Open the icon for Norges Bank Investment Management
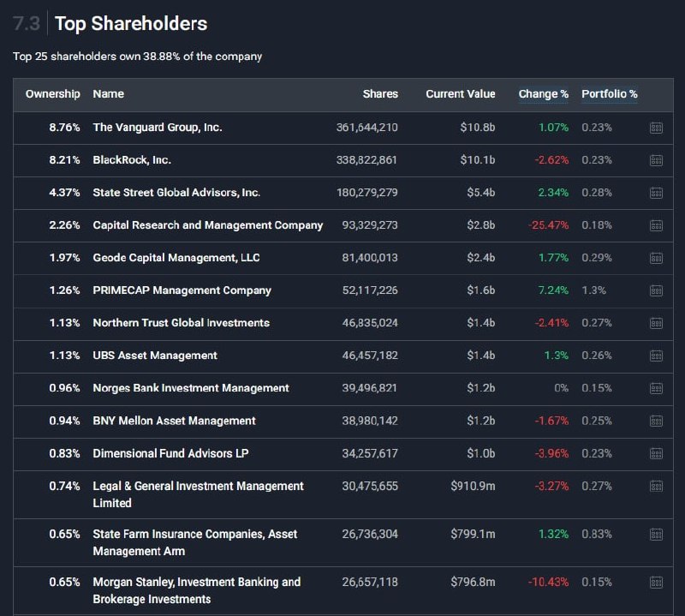The height and width of the screenshot is (616, 685). (656, 388)
